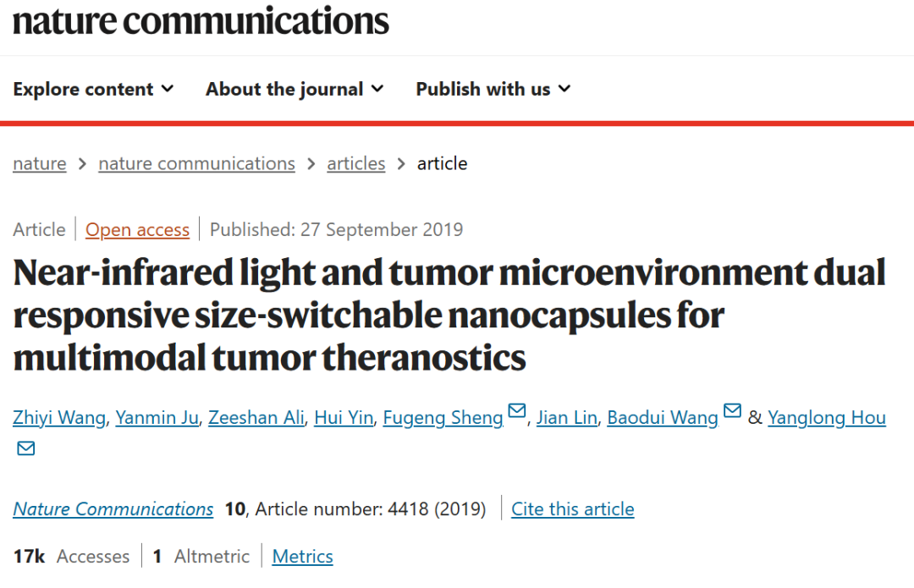Select author Jian Lin
Viewport: 914px width, 588px height.
tap(566, 418)
